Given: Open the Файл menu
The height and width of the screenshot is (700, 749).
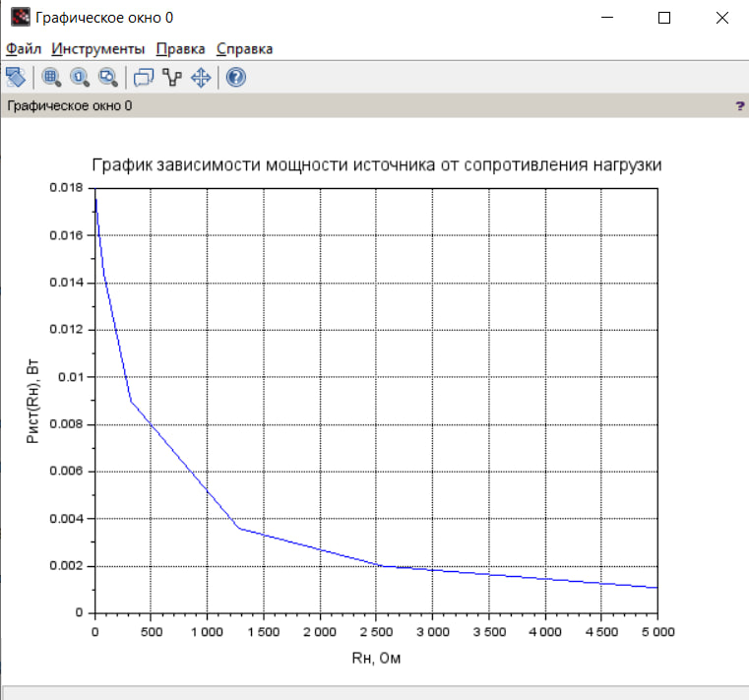Looking at the screenshot, I should click(x=24, y=49).
